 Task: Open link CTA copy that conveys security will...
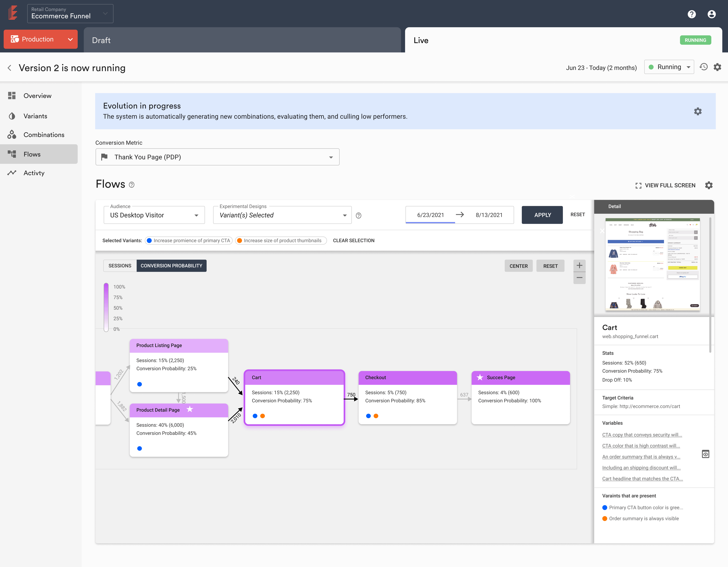pos(642,435)
